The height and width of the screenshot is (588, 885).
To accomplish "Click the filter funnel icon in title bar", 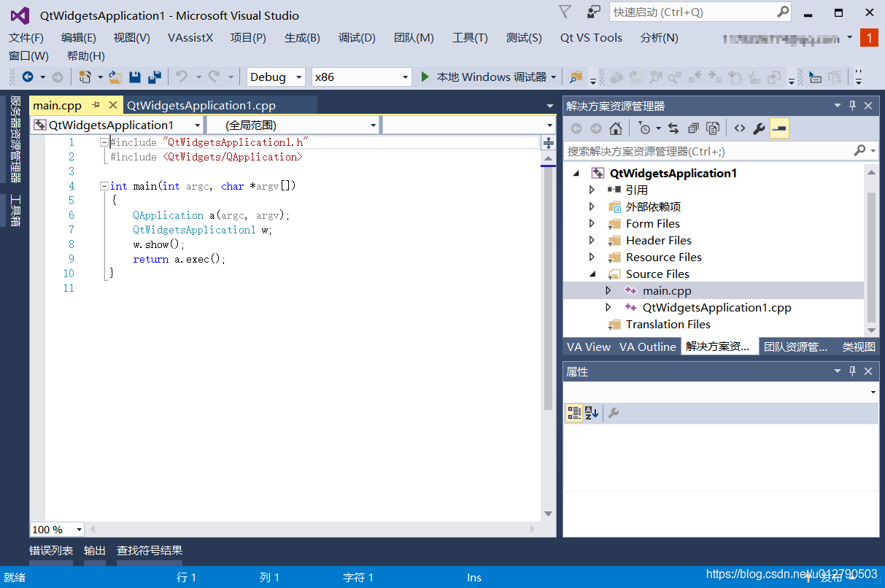I will click(565, 12).
